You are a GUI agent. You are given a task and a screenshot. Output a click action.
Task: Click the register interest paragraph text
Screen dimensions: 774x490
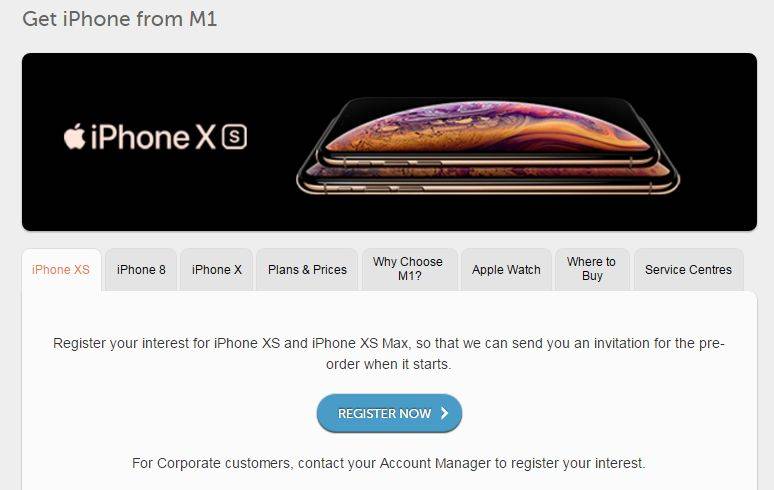point(389,353)
